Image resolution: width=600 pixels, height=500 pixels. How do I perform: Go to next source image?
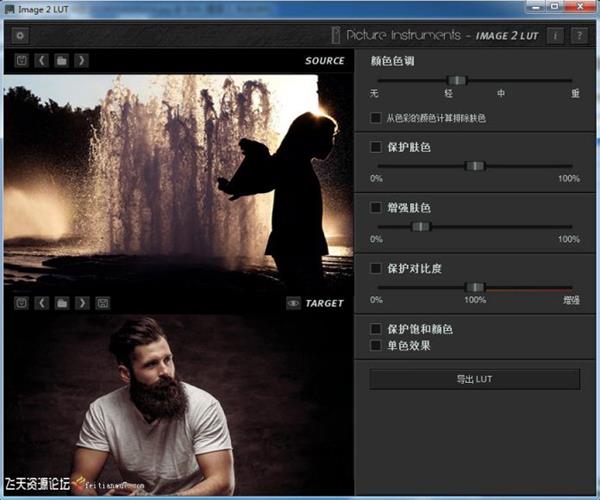pyautogui.click(x=81, y=61)
